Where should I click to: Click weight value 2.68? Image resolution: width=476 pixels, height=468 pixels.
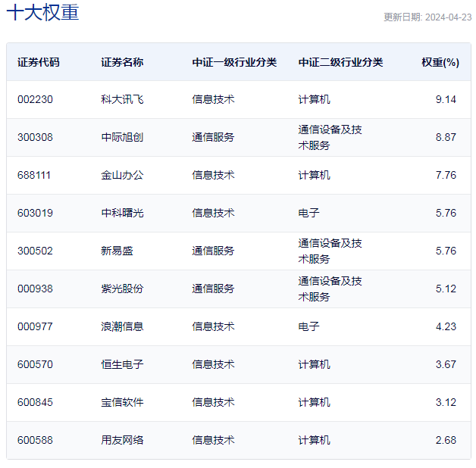pyautogui.click(x=446, y=440)
